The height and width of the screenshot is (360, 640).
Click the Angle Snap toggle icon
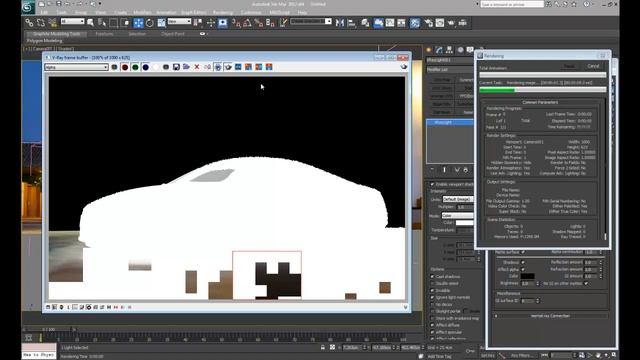click(x=247, y=23)
